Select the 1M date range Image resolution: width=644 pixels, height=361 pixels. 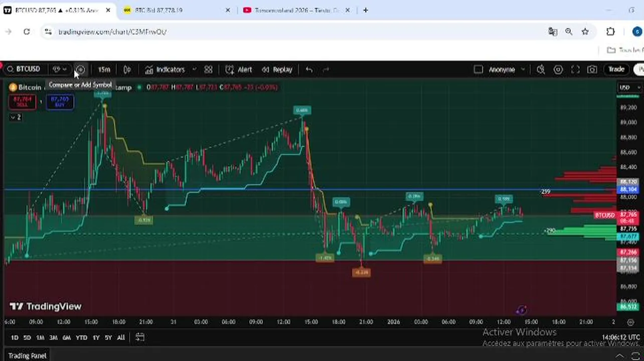40,337
